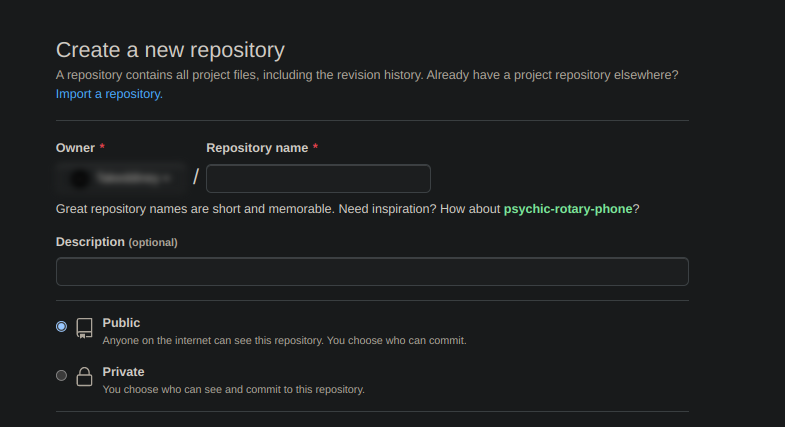Viewport: 785px width, 427px height.
Task: Select the Public radio button
Action: (62, 326)
